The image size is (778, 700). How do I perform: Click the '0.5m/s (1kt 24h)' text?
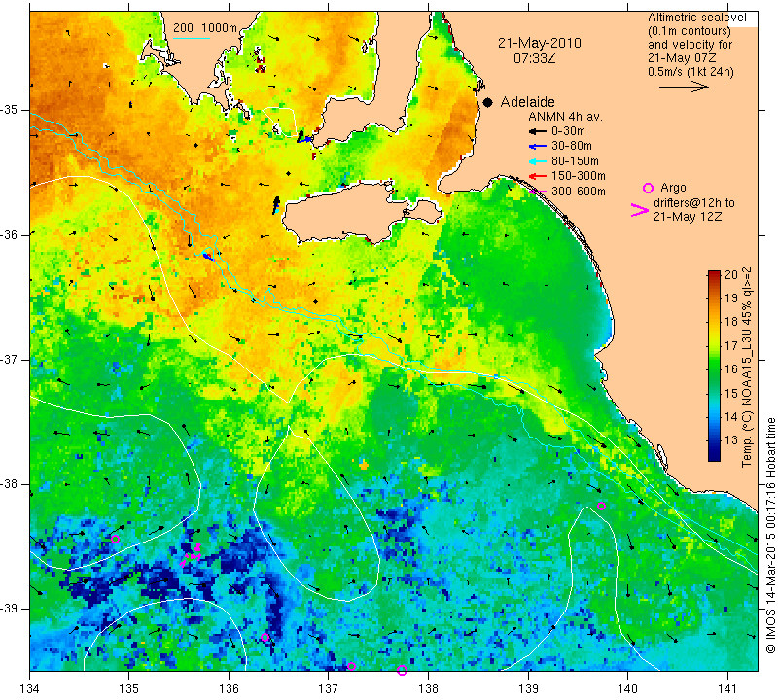pyautogui.click(x=690, y=72)
